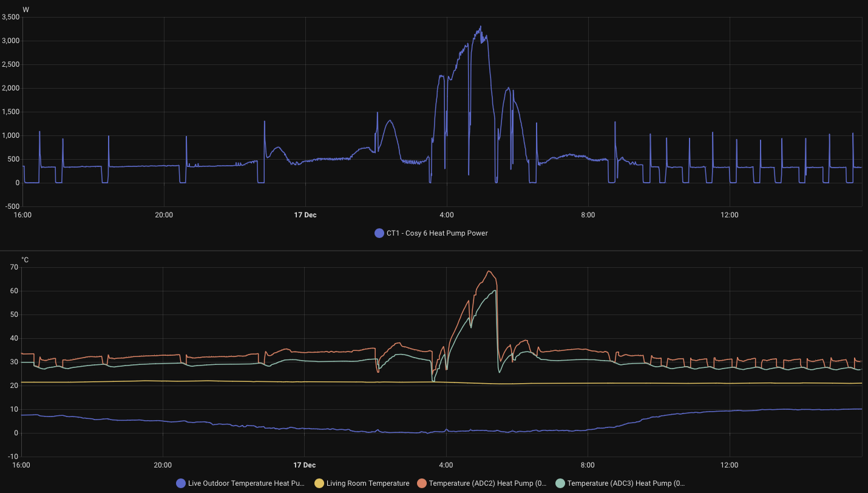Click the orange ADC2 temperature legend circle
The image size is (868, 493).
pyautogui.click(x=422, y=483)
